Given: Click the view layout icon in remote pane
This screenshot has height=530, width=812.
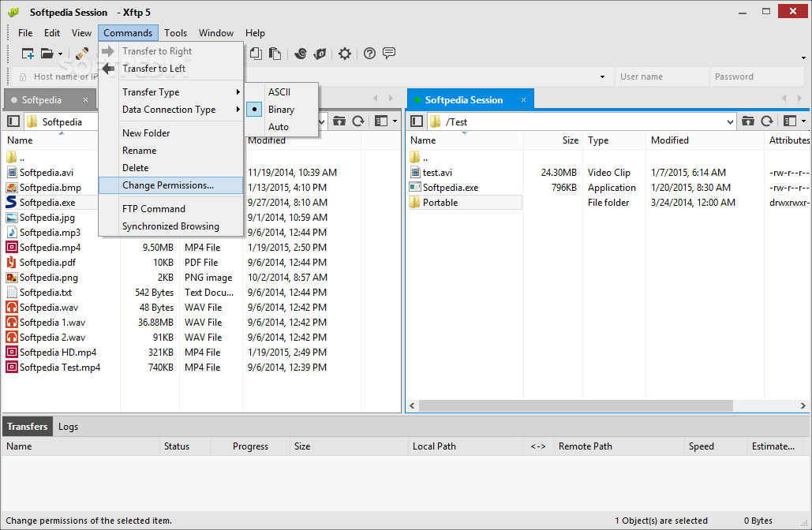Looking at the screenshot, I should click(790, 121).
